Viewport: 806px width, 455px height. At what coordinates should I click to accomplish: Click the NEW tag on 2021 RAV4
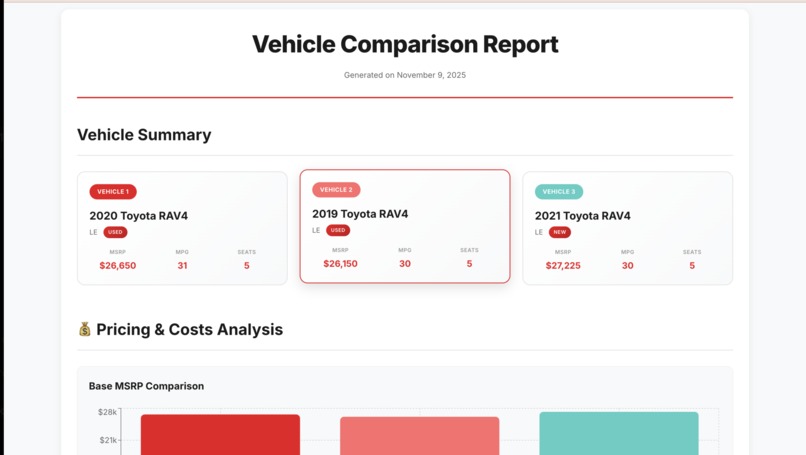[560, 232]
